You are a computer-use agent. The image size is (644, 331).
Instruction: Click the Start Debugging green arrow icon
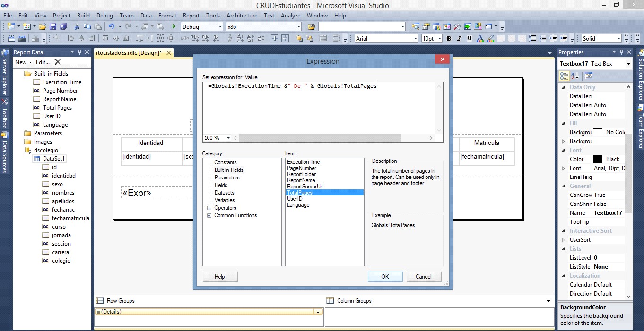173,26
